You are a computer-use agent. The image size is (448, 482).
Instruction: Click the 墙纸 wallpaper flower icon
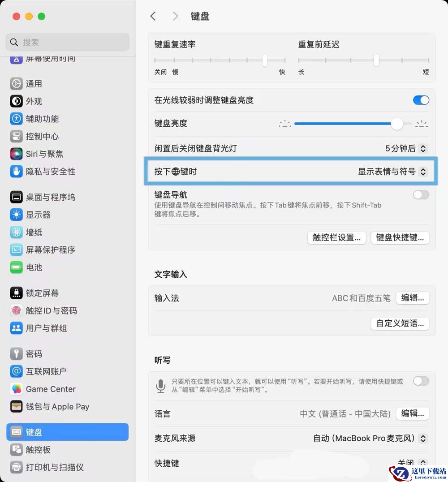[16, 232]
